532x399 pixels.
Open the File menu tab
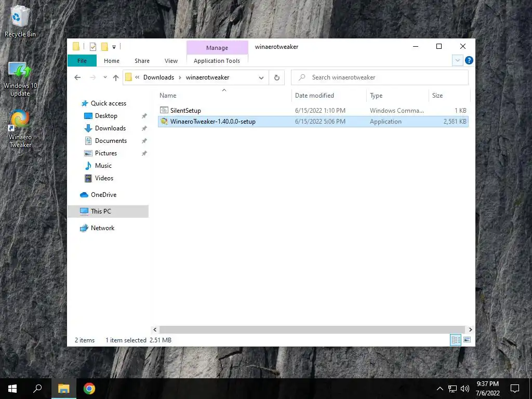point(82,61)
